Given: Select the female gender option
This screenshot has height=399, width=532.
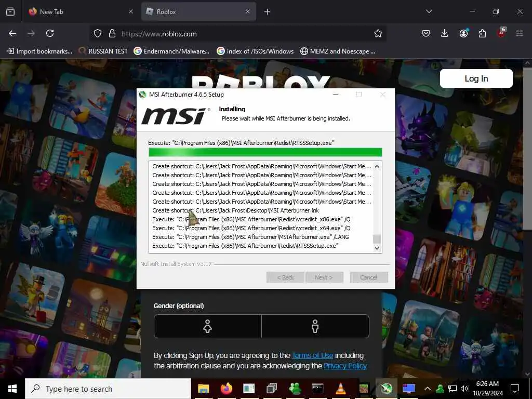Looking at the screenshot, I should pos(208,326).
